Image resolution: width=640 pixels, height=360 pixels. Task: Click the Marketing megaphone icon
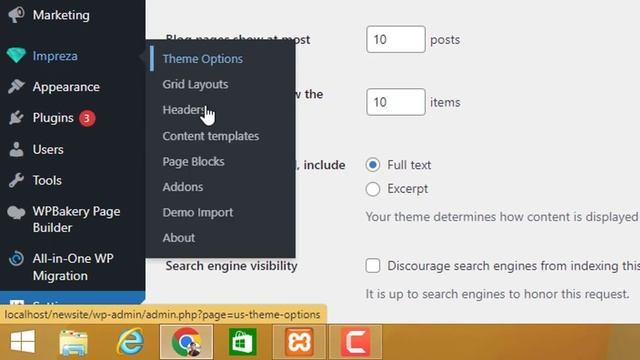pyautogui.click(x=16, y=15)
